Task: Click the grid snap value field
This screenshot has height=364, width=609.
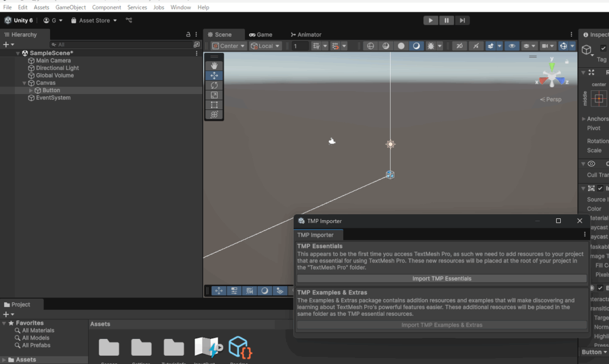Action: (300, 46)
